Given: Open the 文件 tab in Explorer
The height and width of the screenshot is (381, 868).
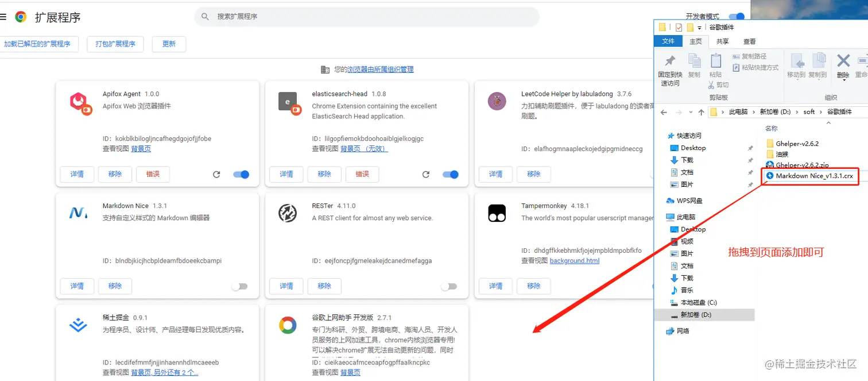Looking at the screenshot, I should 668,41.
